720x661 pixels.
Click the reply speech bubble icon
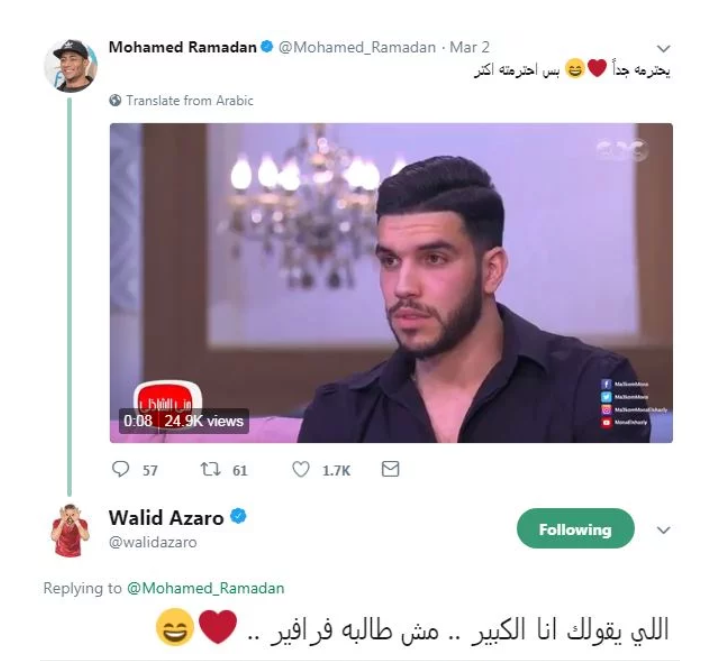pyautogui.click(x=121, y=469)
